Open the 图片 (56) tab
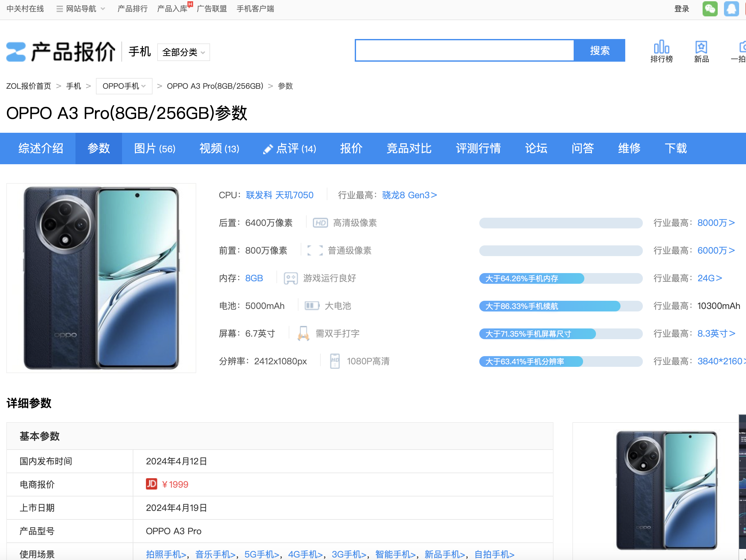Screen dimensions: 746x560 coord(155,148)
